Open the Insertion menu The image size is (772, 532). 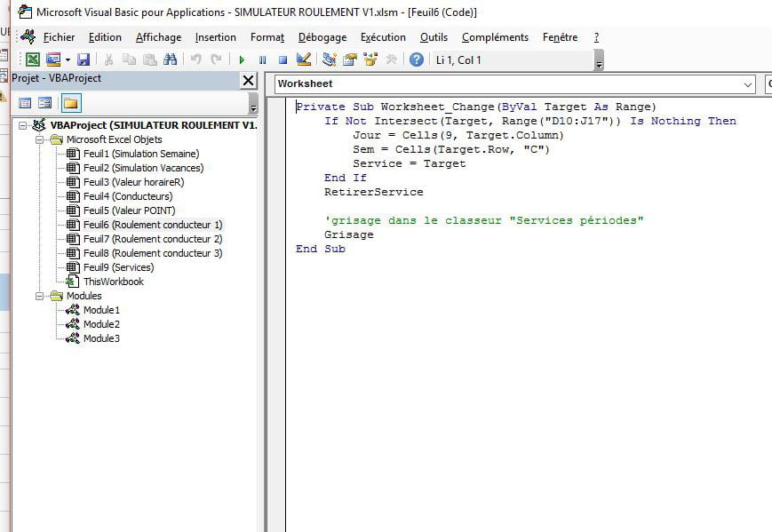216,37
